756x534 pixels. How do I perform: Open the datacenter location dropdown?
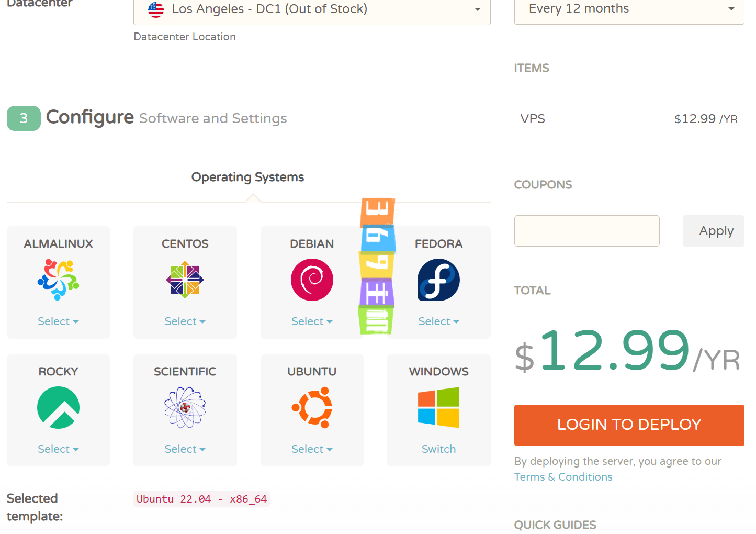point(312,9)
